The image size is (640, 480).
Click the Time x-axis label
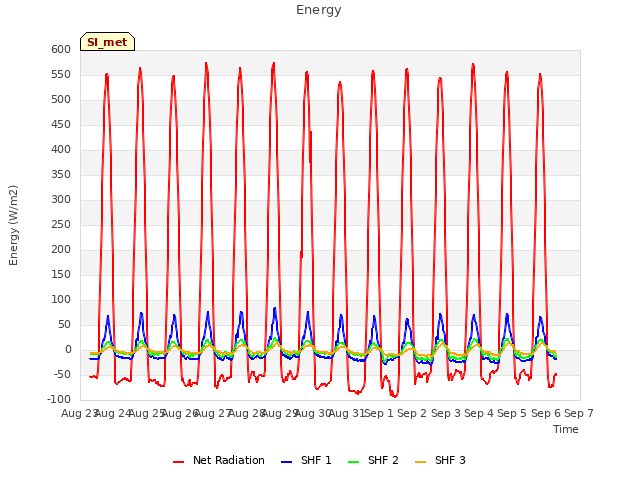point(566,429)
